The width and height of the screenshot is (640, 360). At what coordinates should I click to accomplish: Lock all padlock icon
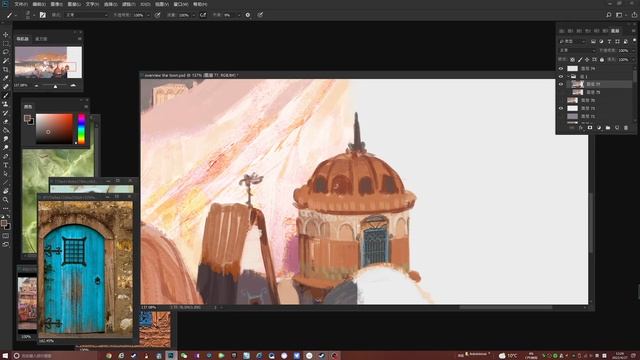coord(602,60)
